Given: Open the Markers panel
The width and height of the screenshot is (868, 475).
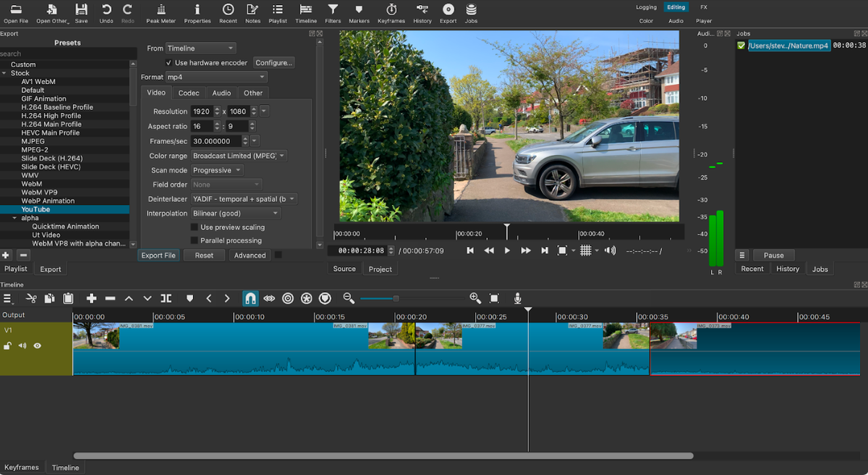Looking at the screenshot, I should tap(359, 12).
